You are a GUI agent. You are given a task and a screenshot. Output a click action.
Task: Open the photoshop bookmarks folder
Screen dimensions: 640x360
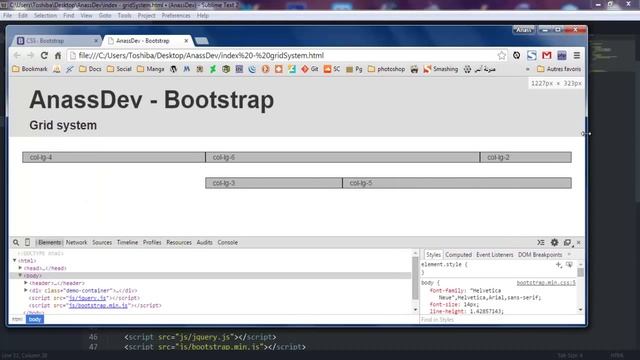[387, 69]
